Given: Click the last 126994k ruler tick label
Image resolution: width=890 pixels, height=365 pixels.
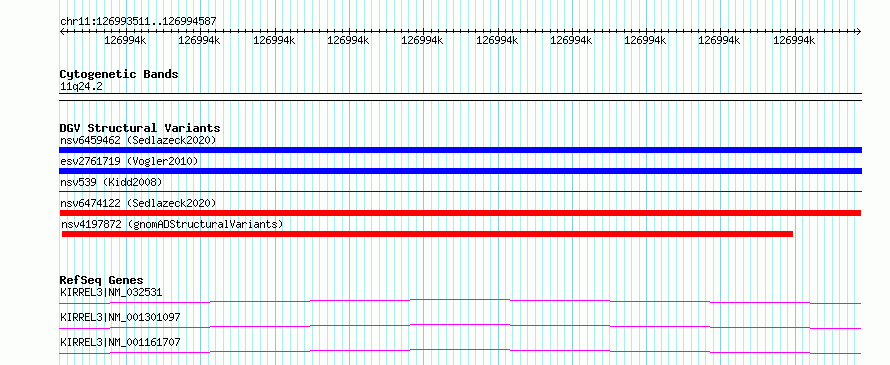Looking at the screenshot, I should point(794,41).
